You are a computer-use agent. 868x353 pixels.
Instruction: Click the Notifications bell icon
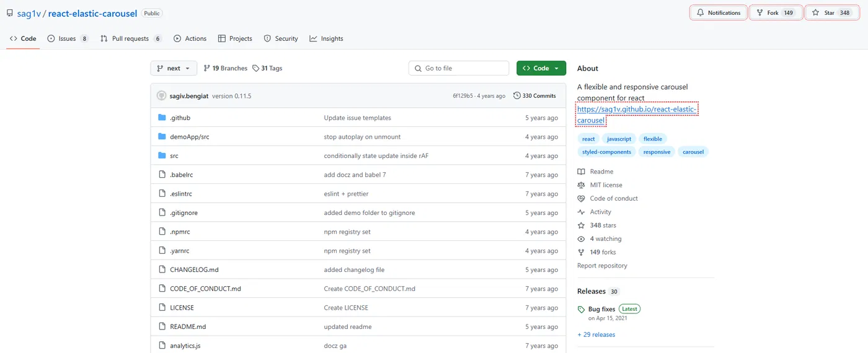tap(700, 12)
